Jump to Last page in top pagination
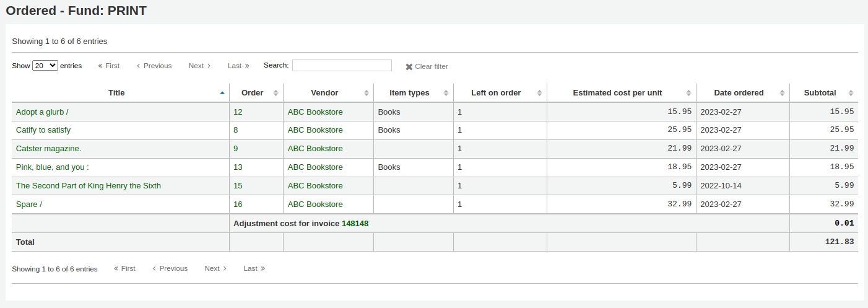This screenshot has height=308, width=868. coord(238,66)
